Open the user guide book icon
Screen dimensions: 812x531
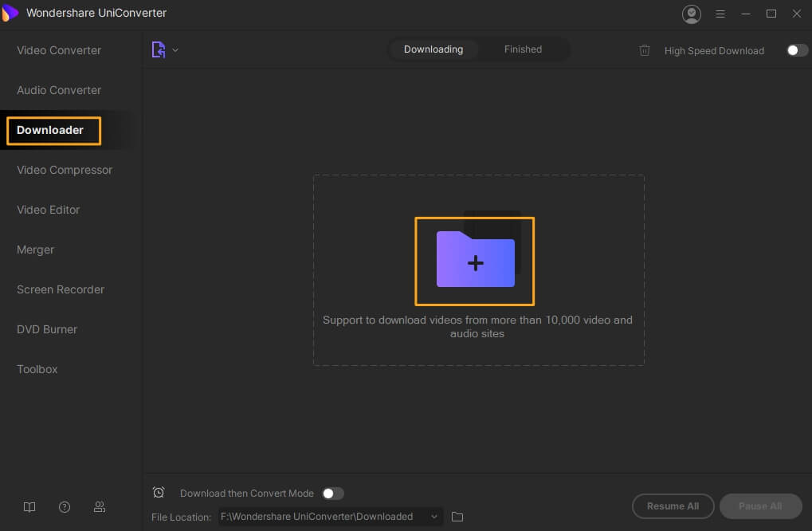coord(29,507)
